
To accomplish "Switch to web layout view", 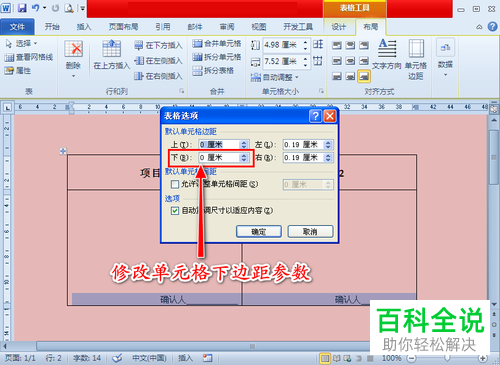I will coord(347,358).
